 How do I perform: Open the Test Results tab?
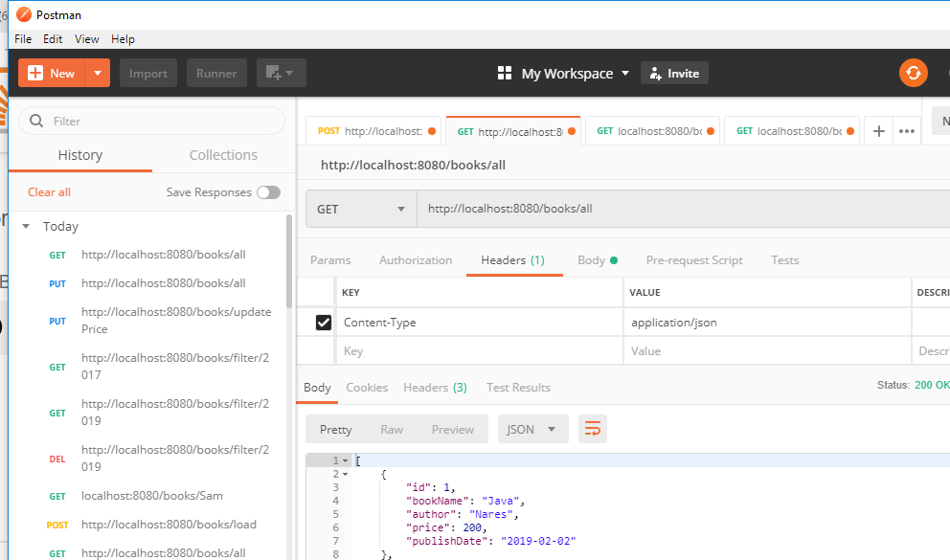tap(519, 388)
